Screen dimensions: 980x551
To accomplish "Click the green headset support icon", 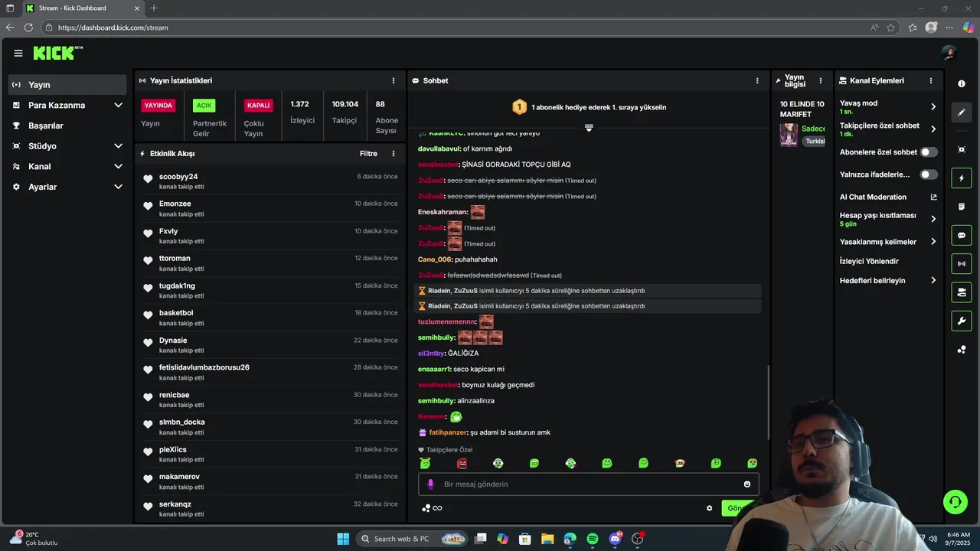I will (x=955, y=502).
